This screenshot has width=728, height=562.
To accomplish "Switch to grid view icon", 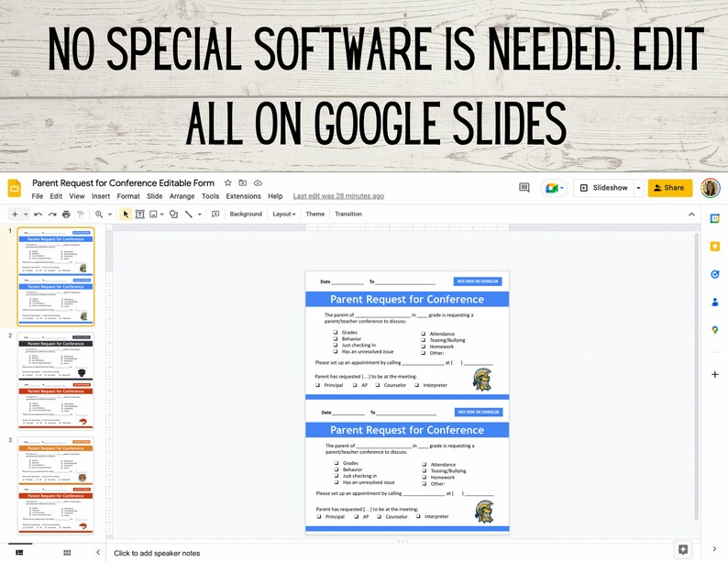I will 67,552.
